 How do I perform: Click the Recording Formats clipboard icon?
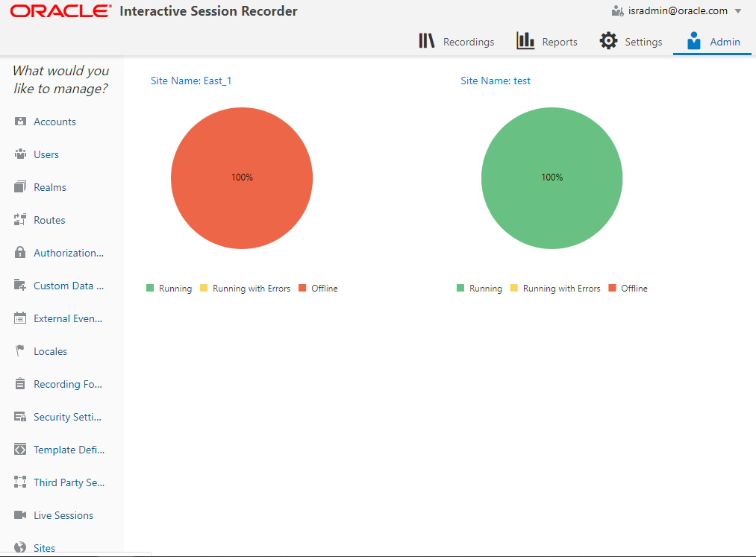pos(20,383)
